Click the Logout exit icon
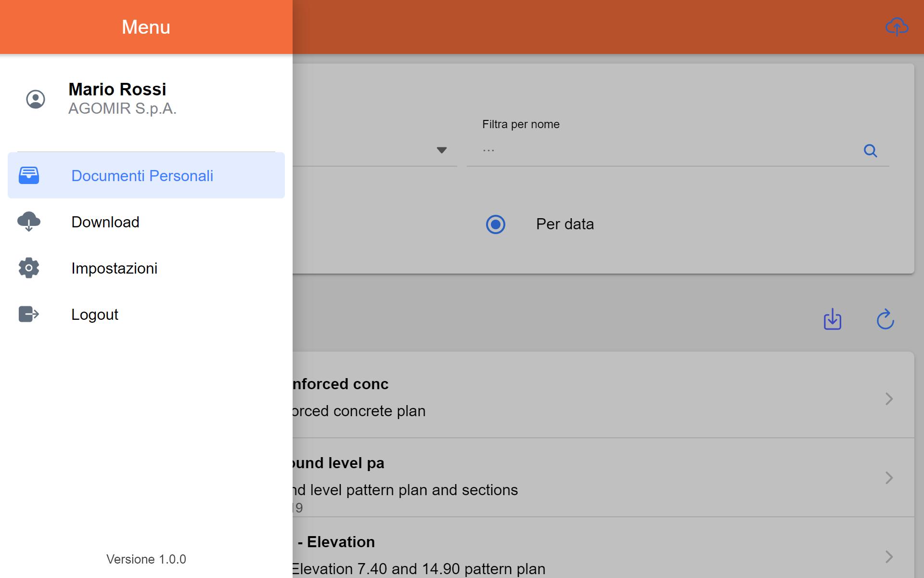This screenshot has height=578, width=924. click(29, 314)
